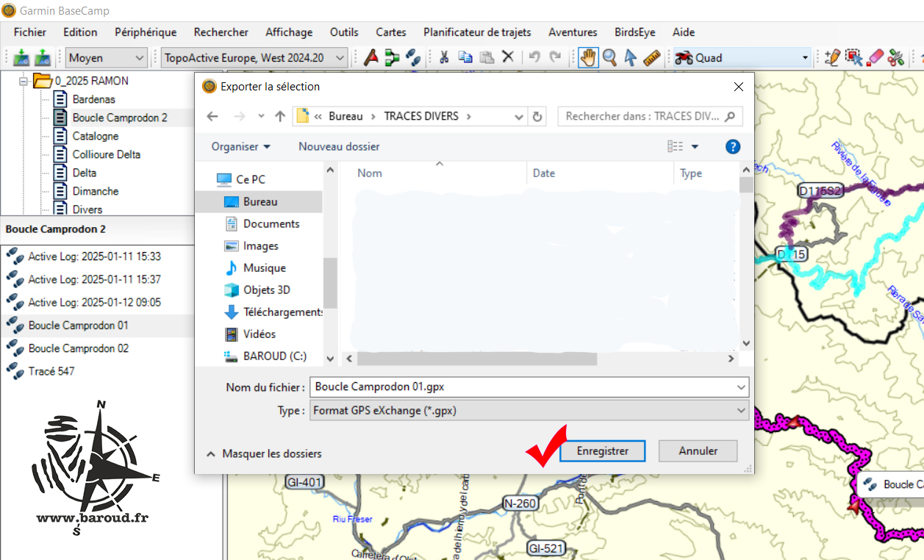Select the arrow selection tool
Screen dimensions: 924x560
[630, 57]
